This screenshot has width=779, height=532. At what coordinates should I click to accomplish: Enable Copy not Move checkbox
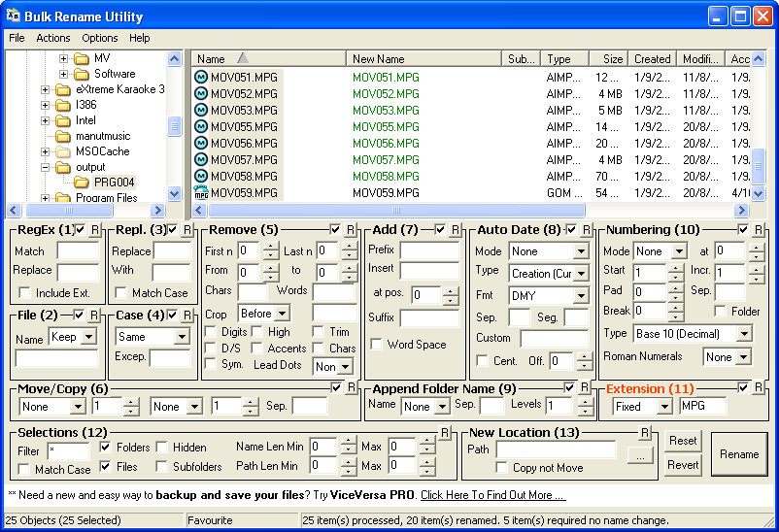(502, 467)
